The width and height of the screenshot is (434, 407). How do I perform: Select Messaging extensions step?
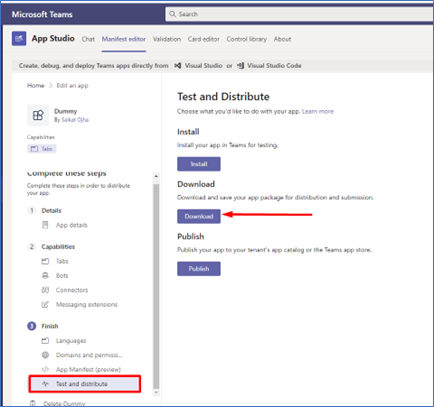click(87, 304)
